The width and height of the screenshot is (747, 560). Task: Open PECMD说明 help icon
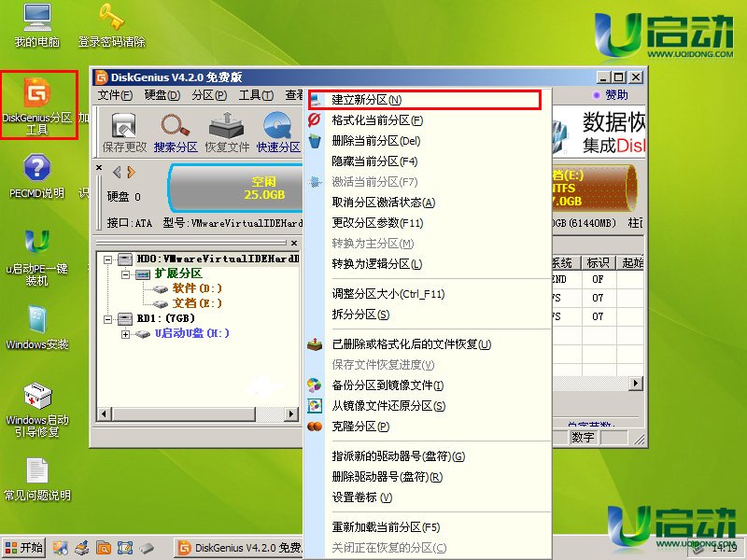pyautogui.click(x=37, y=175)
